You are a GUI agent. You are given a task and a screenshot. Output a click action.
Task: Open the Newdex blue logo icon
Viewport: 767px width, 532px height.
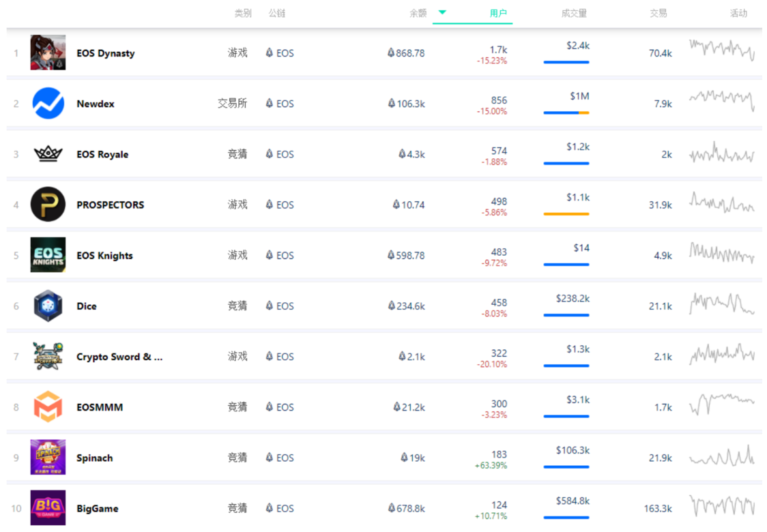(48, 103)
